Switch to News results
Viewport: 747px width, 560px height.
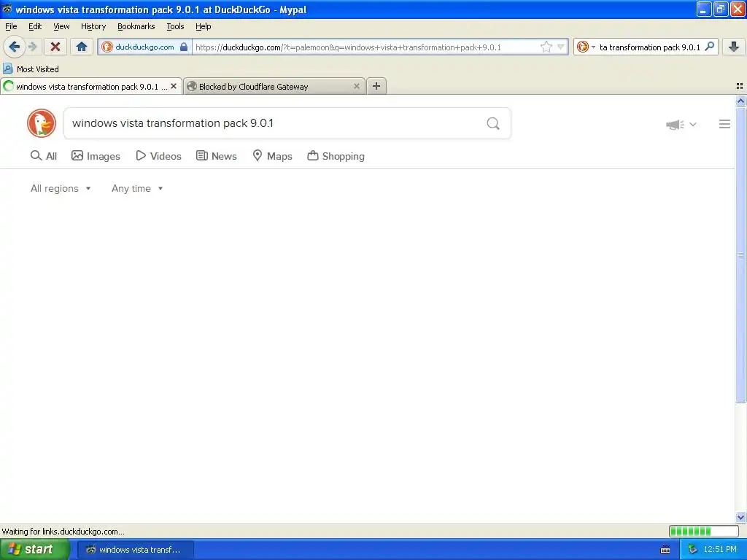pyautogui.click(x=216, y=156)
